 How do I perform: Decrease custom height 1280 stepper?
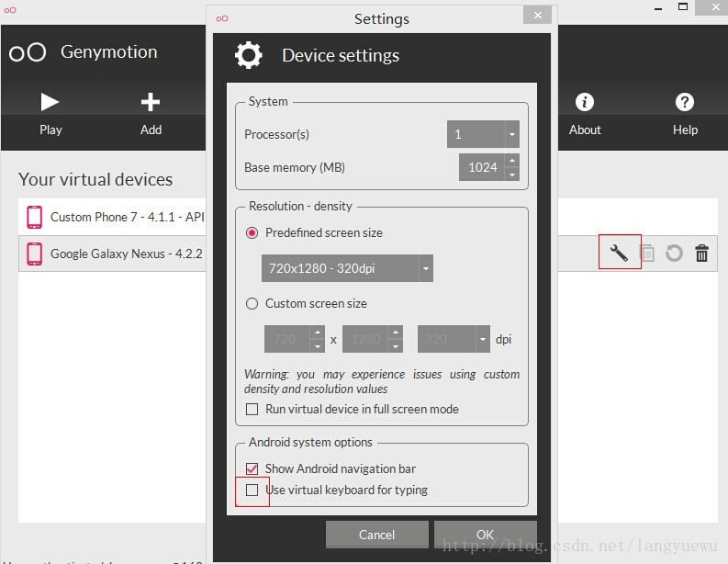[x=396, y=346]
